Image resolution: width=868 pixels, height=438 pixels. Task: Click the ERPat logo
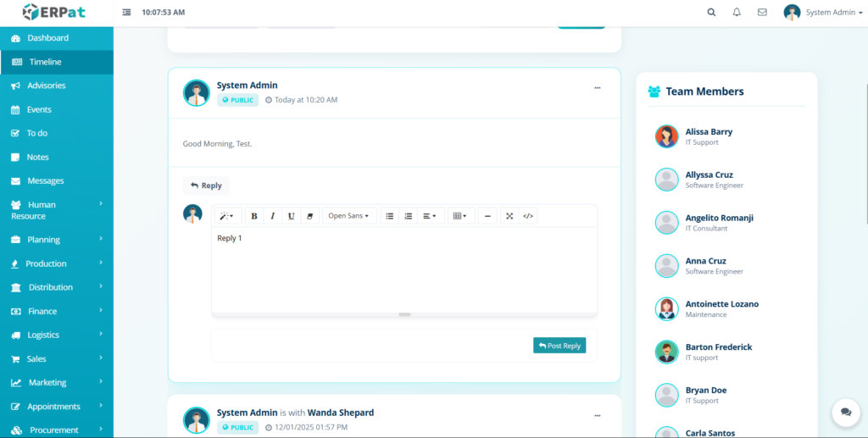[x=55, y=12]
